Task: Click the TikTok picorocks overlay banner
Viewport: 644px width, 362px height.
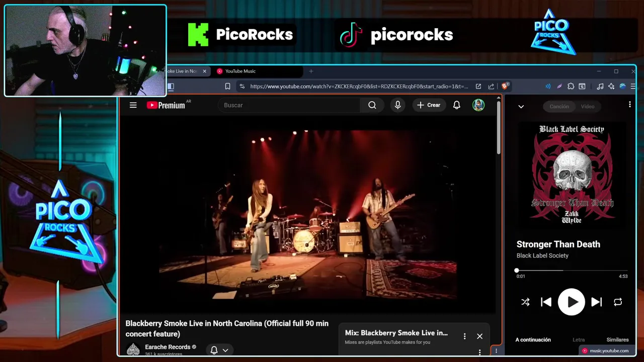Action: pos(396,35)
